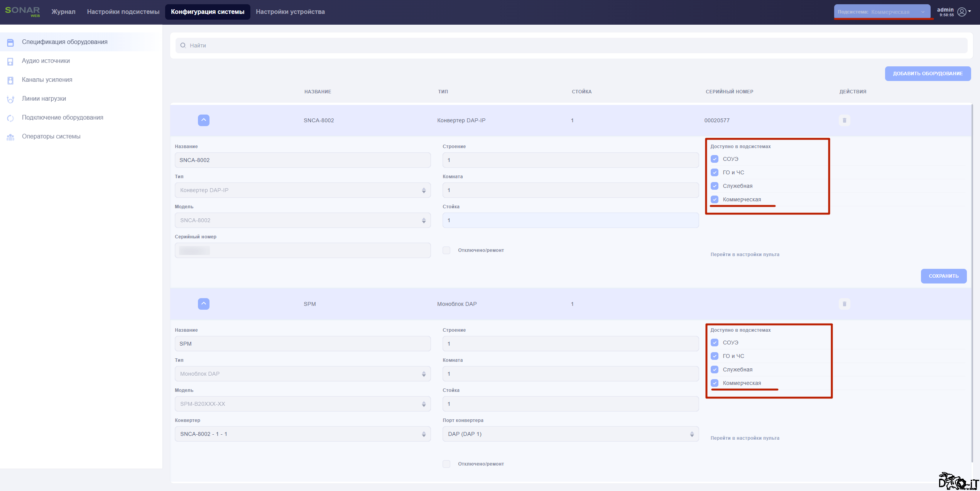
Task: Toggle ГО и ЧС checkbox for SPM
Action: coord(715,356)
